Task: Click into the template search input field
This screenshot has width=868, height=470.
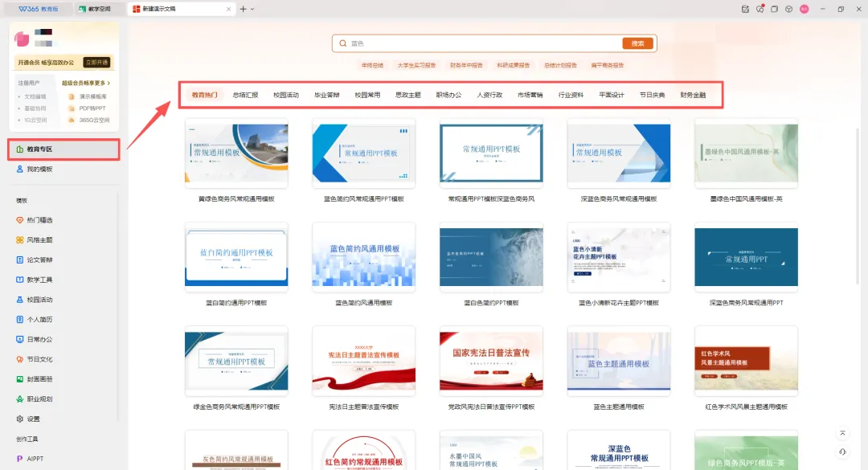Action: pos(485,43)
